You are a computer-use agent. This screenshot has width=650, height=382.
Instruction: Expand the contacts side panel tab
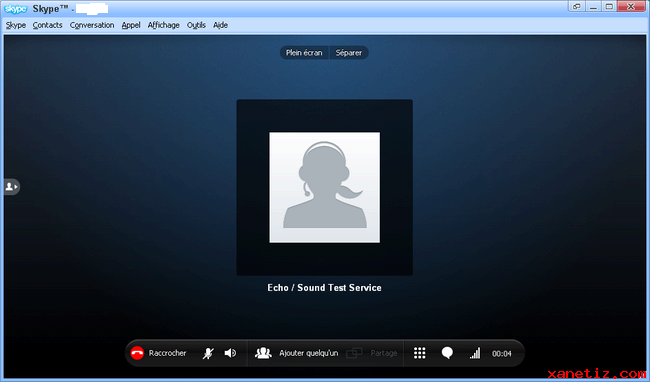[12, 187]
